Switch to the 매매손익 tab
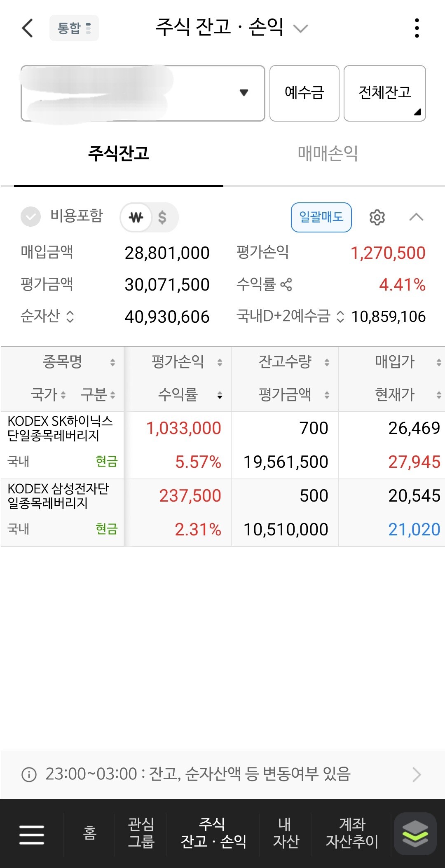445x868 pixels. pos(328,153)
